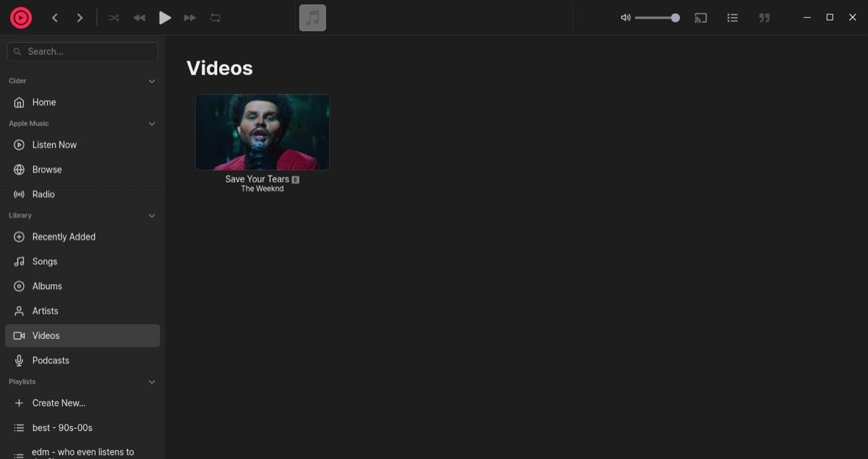868x459 pixels.
Task: Click the Podcasts microphone icon
Action: point(20,360)
